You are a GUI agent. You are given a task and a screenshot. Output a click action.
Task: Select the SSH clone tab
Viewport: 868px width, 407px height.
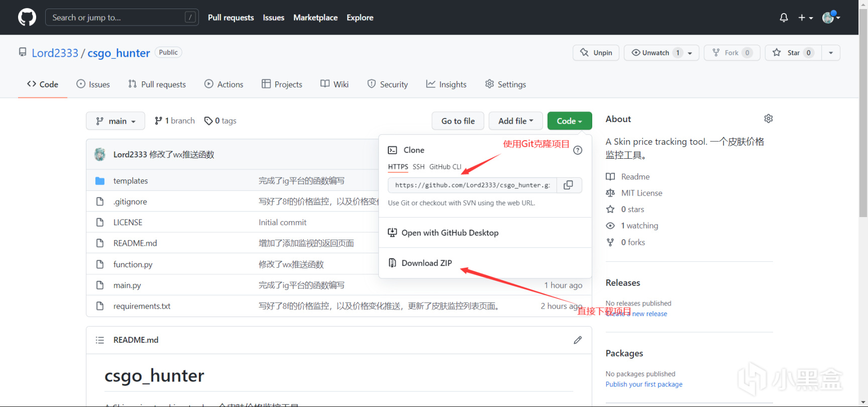418,167
